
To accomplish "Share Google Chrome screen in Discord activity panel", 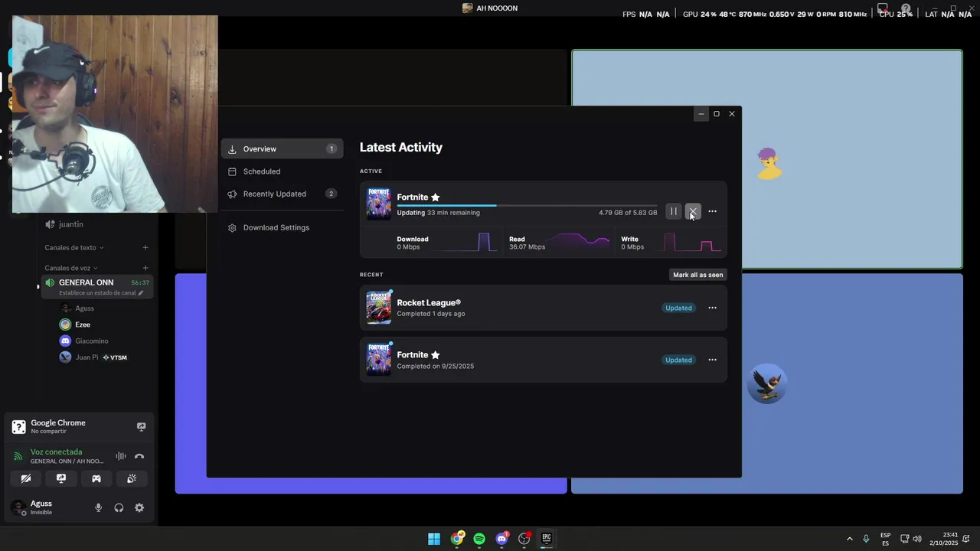I will (x=141, y=426).
